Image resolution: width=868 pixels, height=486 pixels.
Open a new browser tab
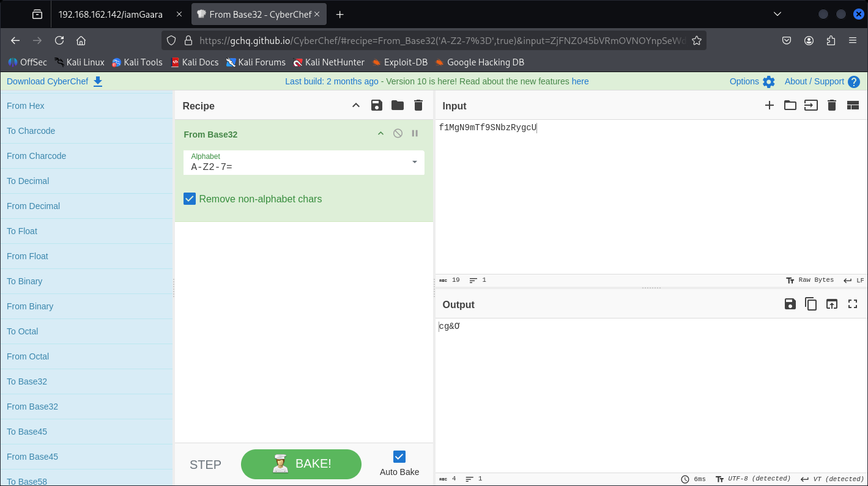click(340, 14)
